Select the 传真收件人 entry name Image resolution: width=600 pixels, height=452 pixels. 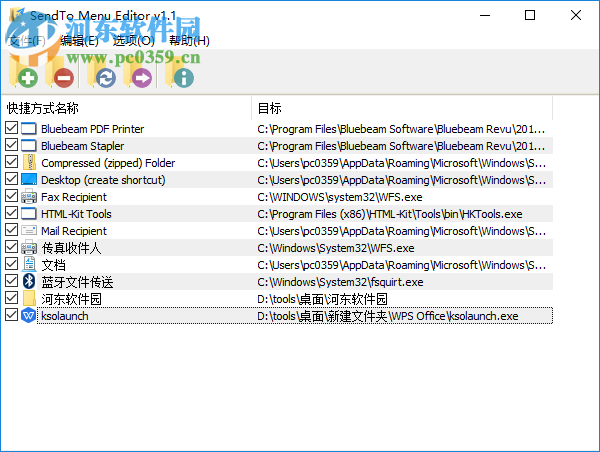point(71,248)
